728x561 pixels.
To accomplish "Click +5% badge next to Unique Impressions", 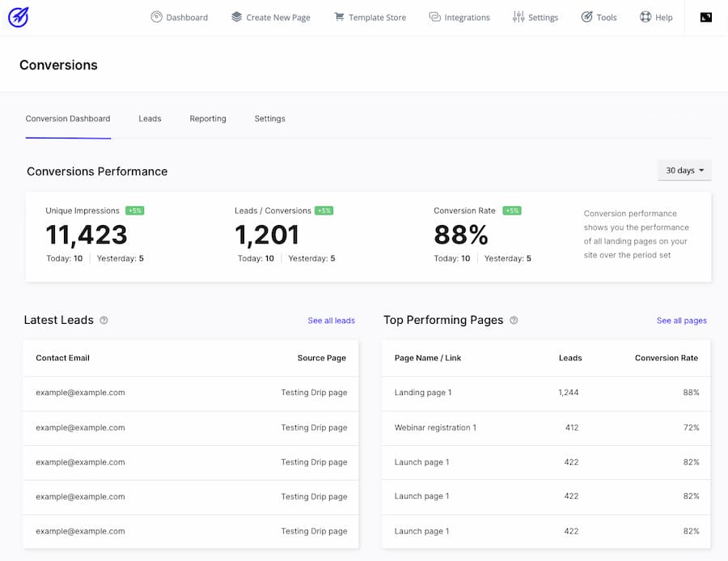I will point(134,210).
